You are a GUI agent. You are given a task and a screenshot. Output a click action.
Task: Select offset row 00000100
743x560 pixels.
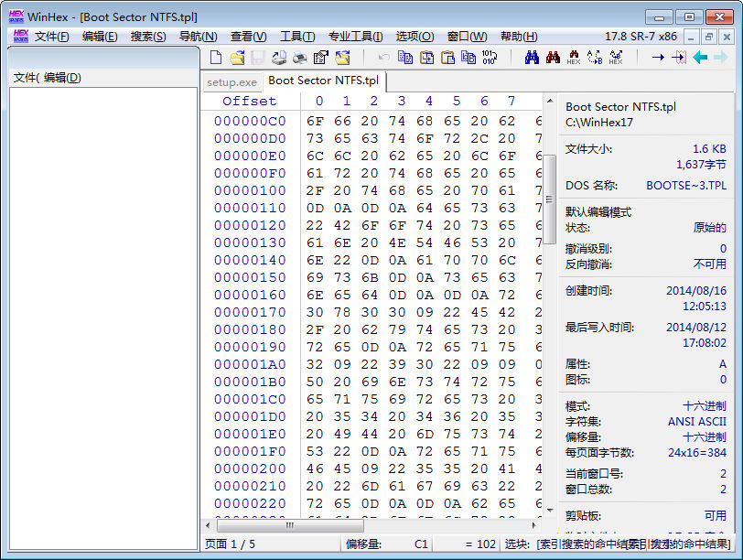coord(250,191)
